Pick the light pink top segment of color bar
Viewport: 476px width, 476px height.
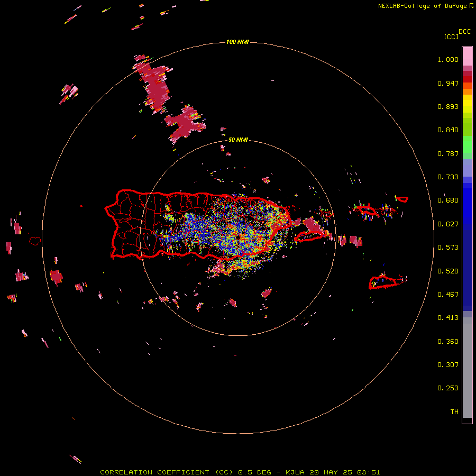pos(467,56)
